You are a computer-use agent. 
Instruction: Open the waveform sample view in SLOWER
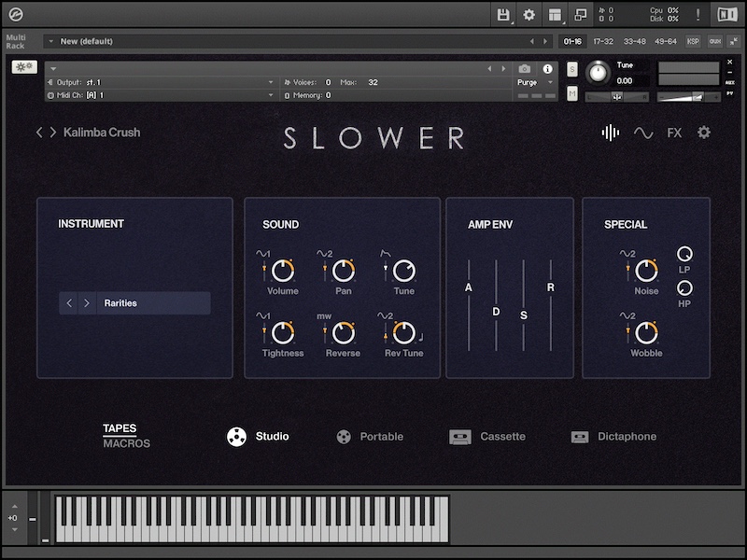point(609,133)
